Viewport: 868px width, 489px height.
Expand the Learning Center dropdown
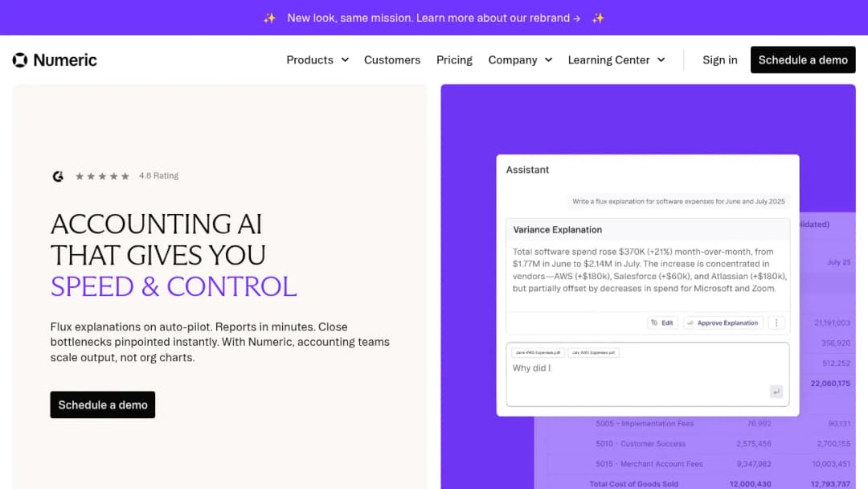(x=616, y=60)
